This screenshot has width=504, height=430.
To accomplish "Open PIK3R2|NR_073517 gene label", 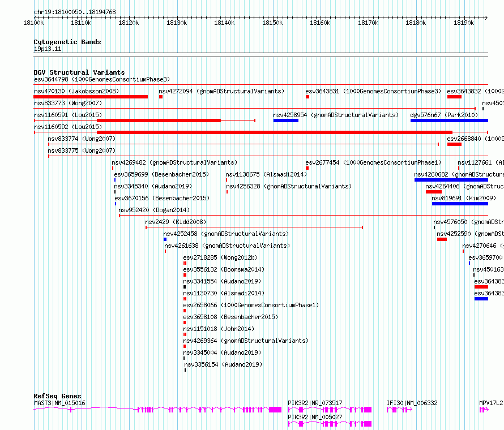I will click(315, 403).
